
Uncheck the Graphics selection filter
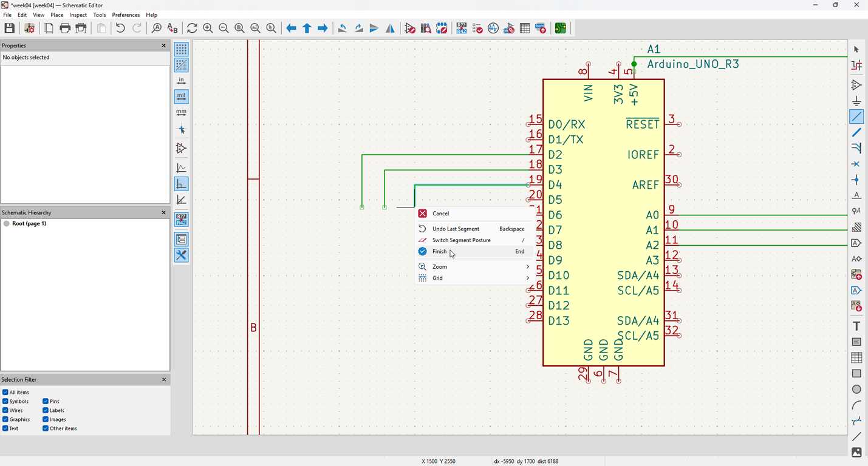[5, 419]
